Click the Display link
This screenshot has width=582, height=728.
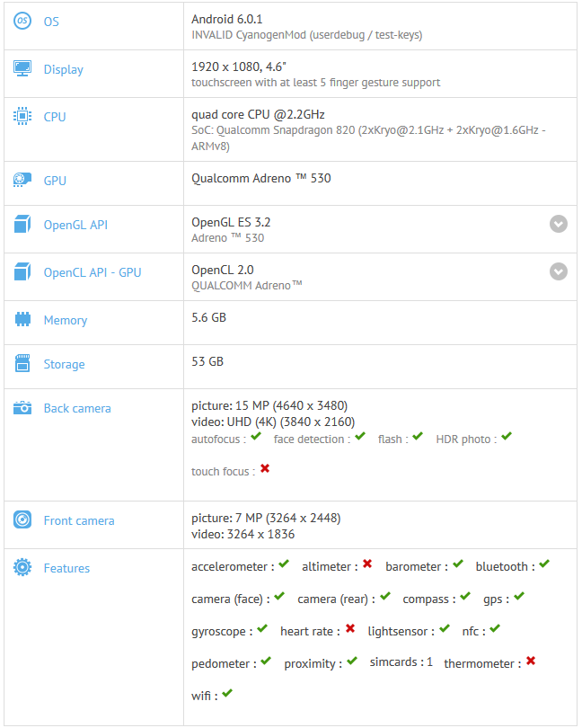pos(62,69)
